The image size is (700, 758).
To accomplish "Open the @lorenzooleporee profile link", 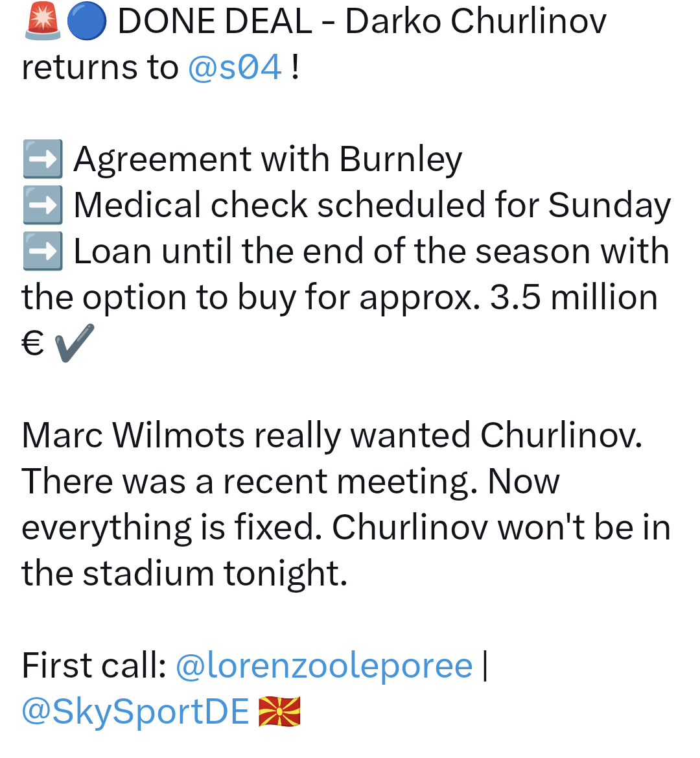I will pos(324,665).
